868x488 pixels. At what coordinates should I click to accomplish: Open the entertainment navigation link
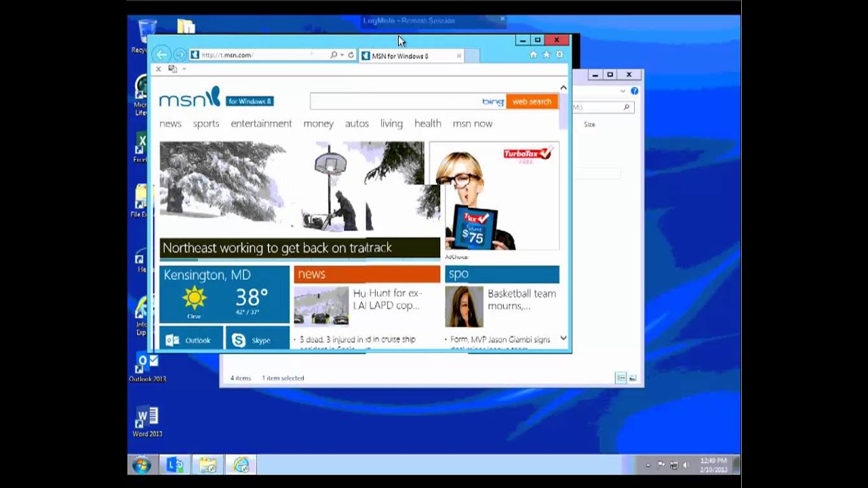[x=261, y=123]
